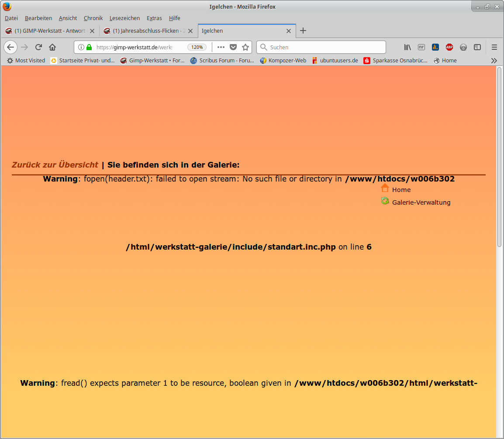The image size is (504, 439).
Task: Close the GIMP-Werkstatt - Antwort tab
Action: (x=92, y=31)
